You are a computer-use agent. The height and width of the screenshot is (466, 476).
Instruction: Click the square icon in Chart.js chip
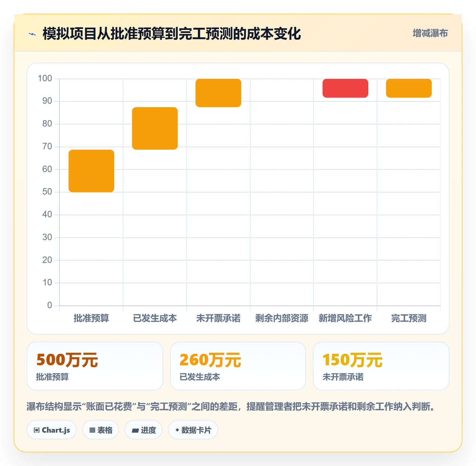pyautogui.click(x=37, y=430)
